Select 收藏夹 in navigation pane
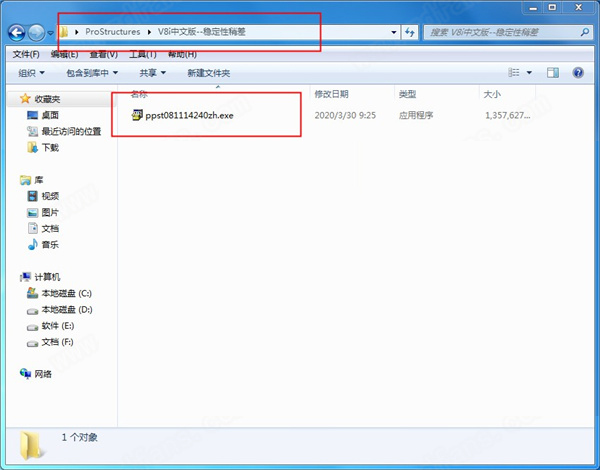 point(47,99)
